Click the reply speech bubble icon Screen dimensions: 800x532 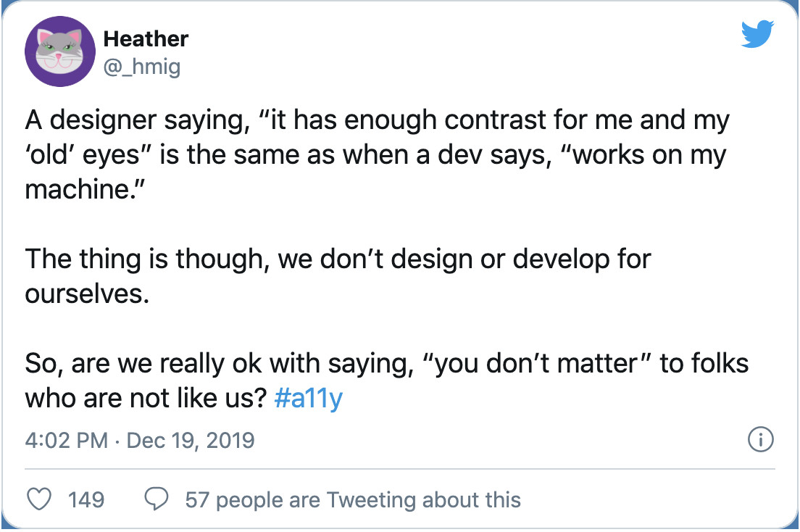[157, 499]
